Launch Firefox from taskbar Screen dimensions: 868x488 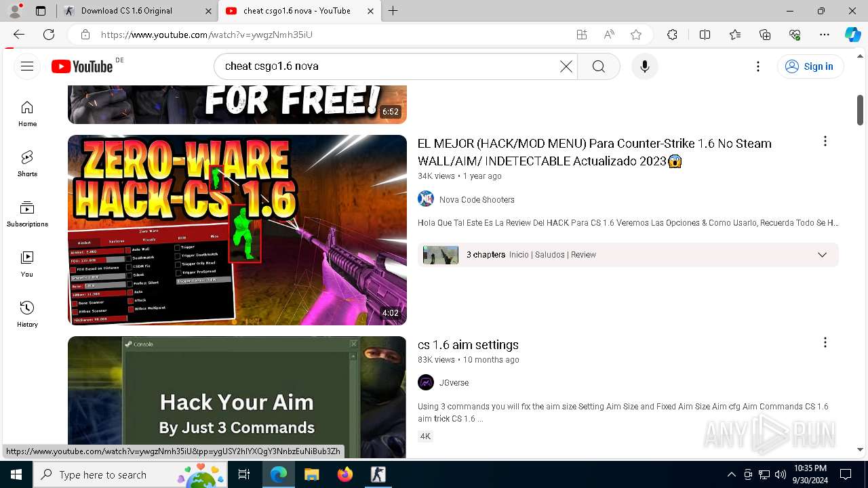[344, 474]
